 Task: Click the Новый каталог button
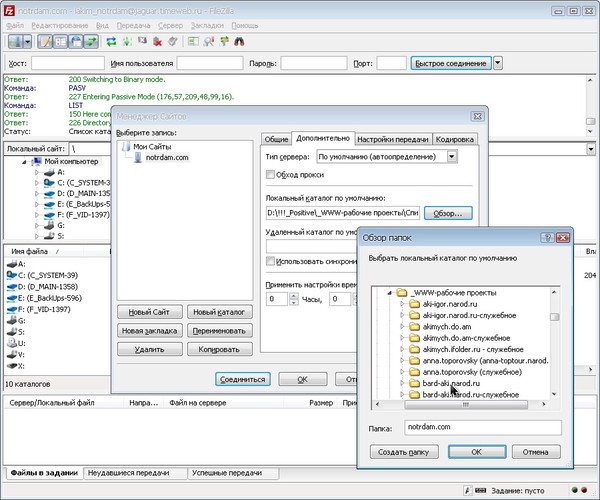pos(220,312)
